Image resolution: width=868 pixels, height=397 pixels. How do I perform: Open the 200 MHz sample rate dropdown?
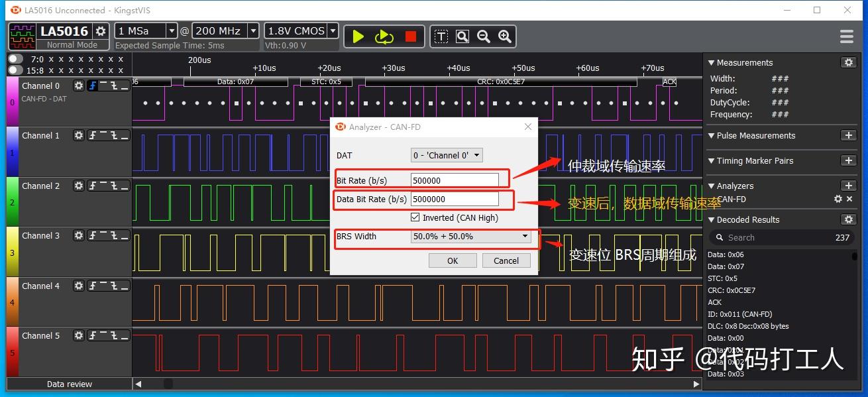253,30
